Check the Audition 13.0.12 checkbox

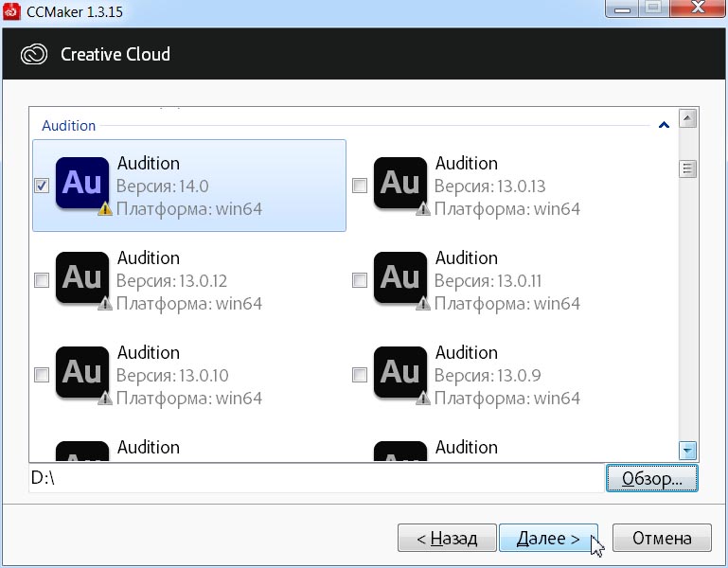click(x=42, y=280)
